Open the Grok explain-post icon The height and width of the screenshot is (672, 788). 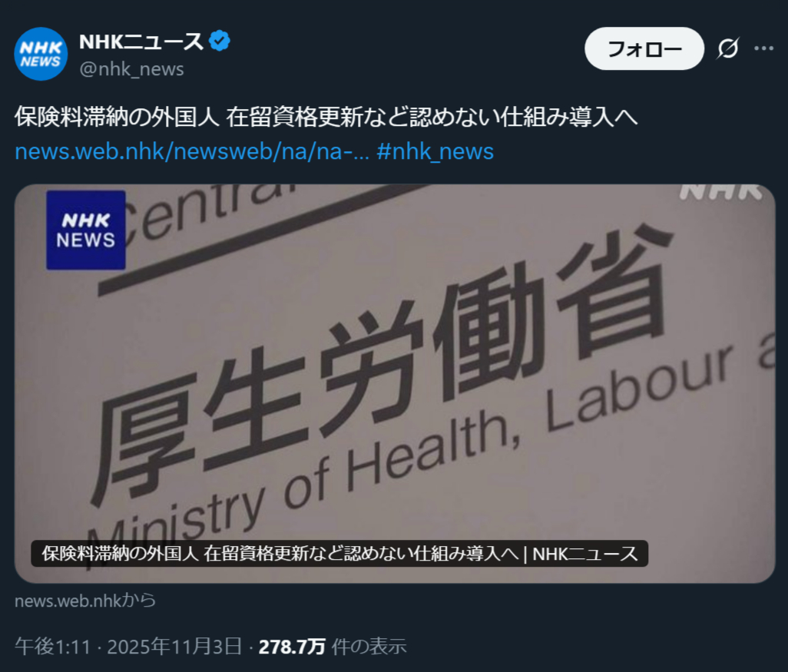(727, 48)
